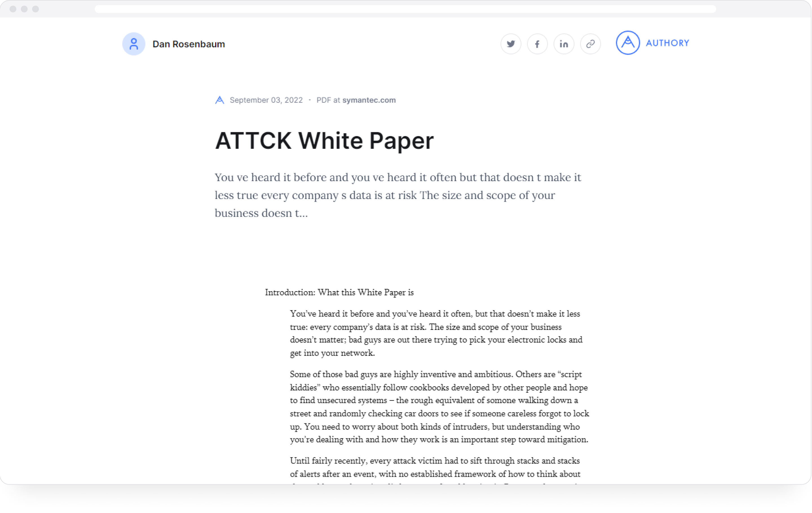Click the Introduction heading text
Viewport: 812px width, 513px height.
coord(339,292)
